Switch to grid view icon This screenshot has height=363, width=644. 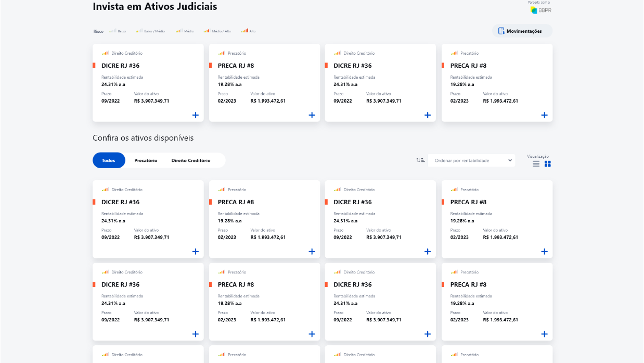(548, 164)
